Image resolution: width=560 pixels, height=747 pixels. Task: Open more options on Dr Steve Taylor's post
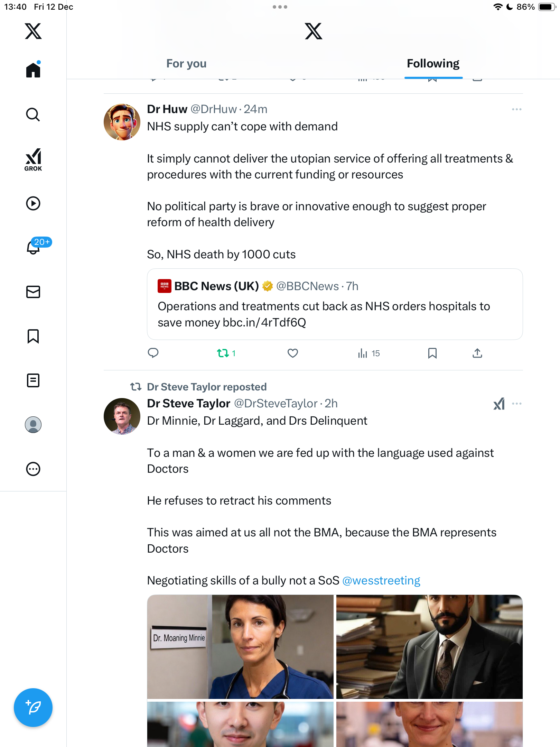(516, 404)
